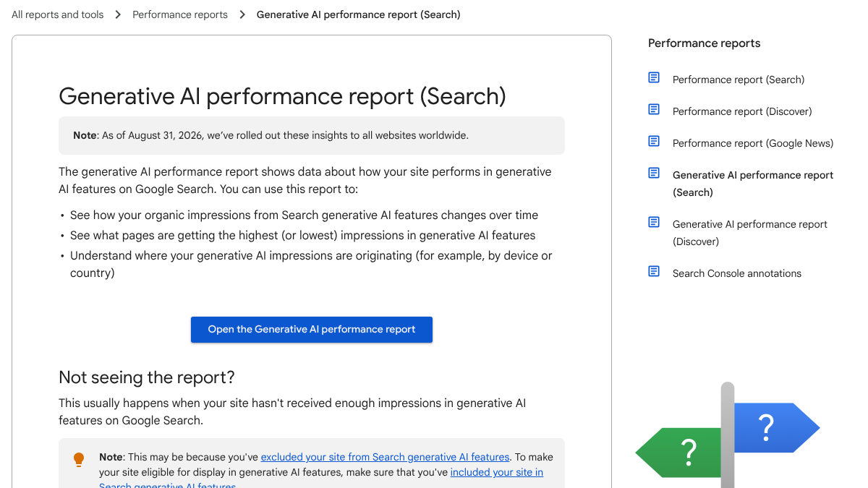Click bullet about where impressions are originating
The width and height of the screenshot is (868, 488).
pos(311,264)
